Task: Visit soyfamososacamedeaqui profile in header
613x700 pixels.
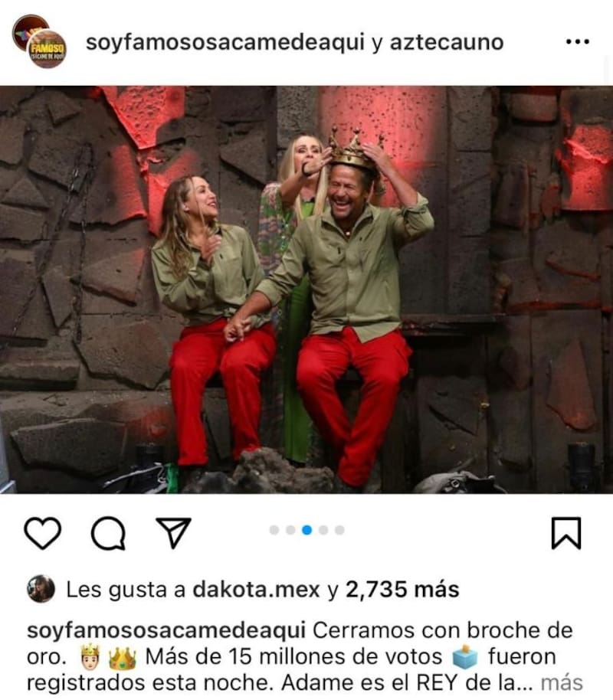Action: click(x=225, y=43)
